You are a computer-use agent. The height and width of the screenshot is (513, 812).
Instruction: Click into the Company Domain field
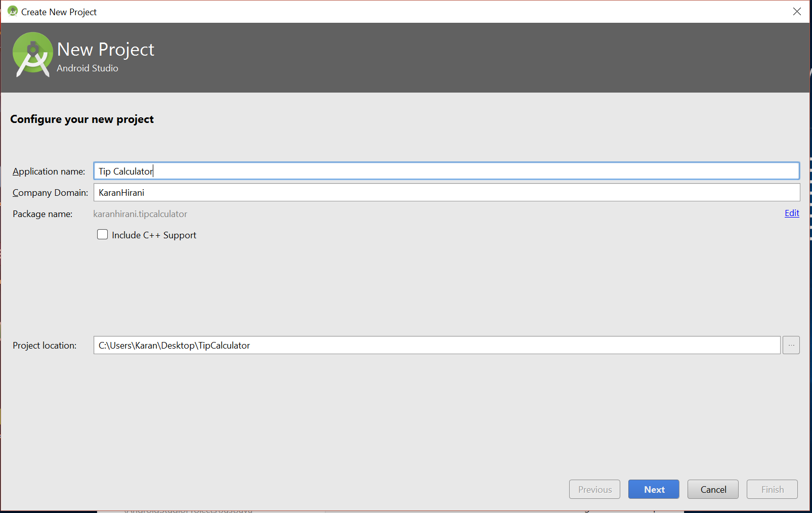[445, 192]
